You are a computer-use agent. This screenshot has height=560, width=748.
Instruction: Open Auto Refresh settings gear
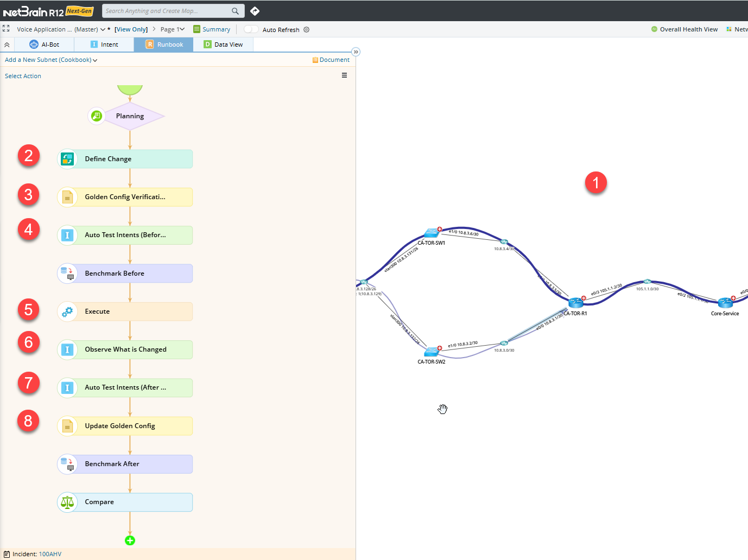[x=306, y=30]
